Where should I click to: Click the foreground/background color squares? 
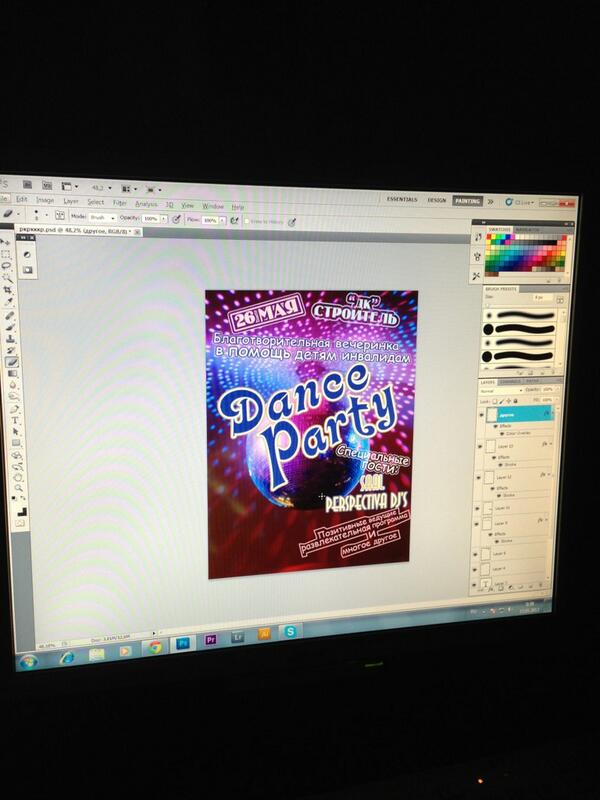(x=21, y=512)
